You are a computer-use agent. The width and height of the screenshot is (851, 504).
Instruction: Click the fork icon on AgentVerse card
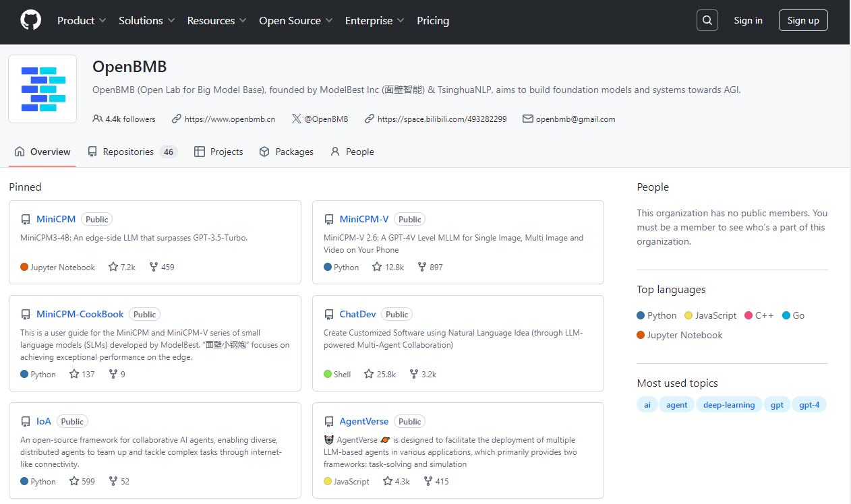tap(428, 481)
